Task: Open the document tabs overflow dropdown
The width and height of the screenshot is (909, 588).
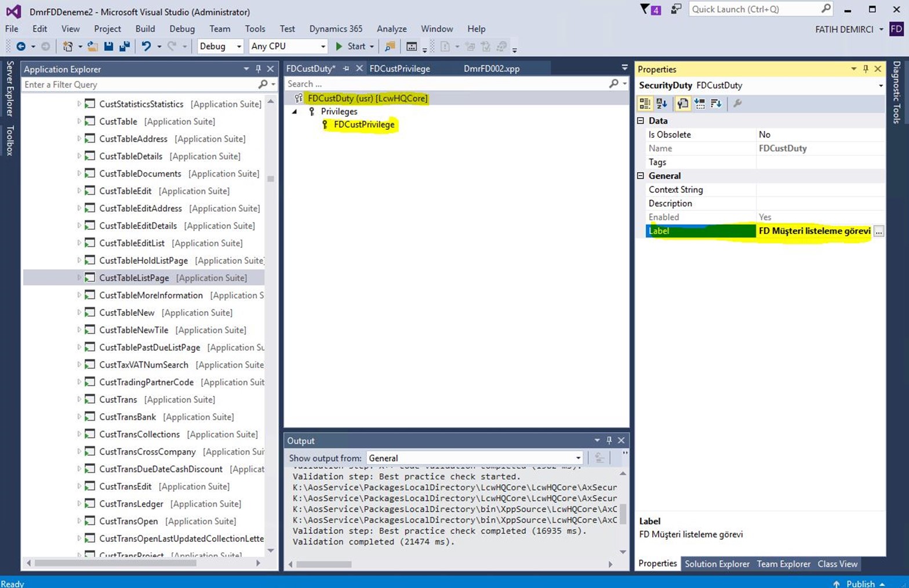Action: click(624, 68)
